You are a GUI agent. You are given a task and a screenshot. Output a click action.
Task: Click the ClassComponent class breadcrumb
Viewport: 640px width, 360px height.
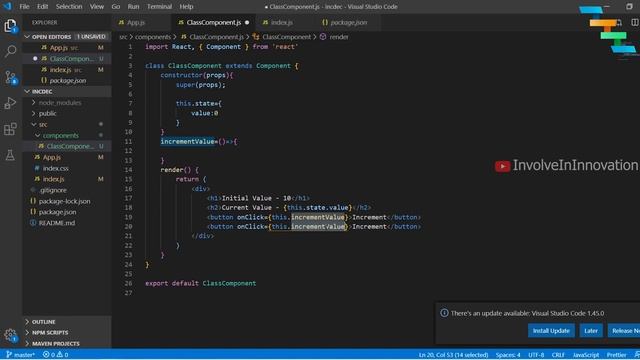point(282,37)
